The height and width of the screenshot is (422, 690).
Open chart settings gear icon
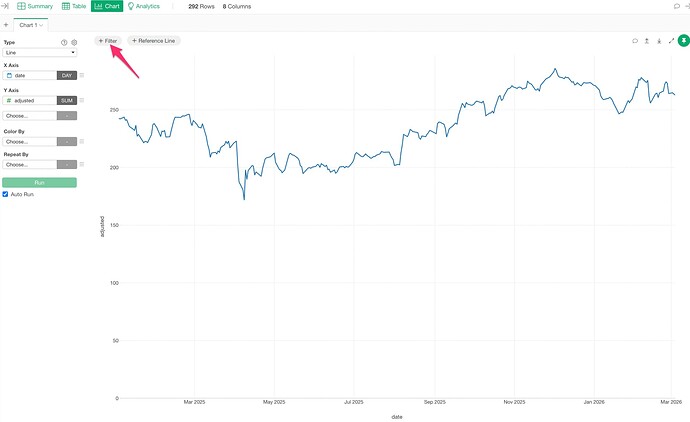[x=74, y=43]
